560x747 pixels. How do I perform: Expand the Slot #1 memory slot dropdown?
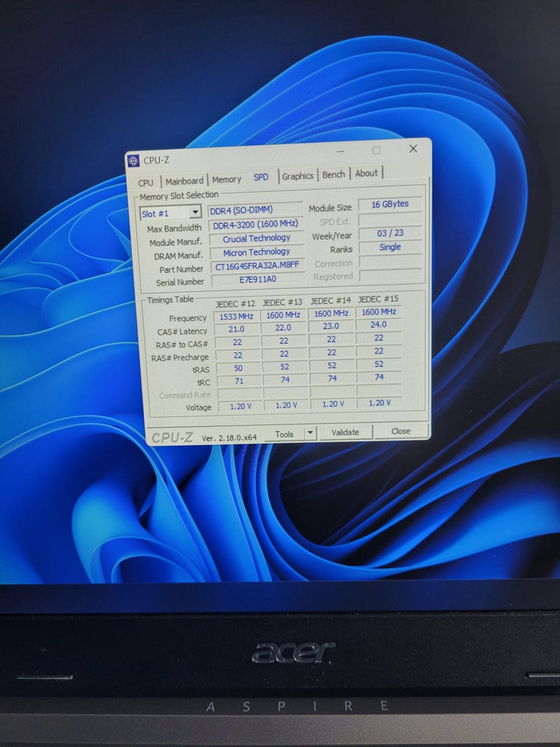point(195,212)
